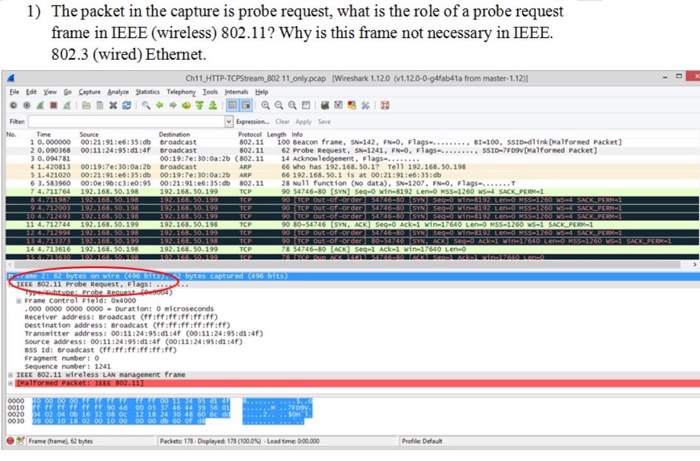Open the Capture menu
700x461 pixels.
(x=89, y=92)
